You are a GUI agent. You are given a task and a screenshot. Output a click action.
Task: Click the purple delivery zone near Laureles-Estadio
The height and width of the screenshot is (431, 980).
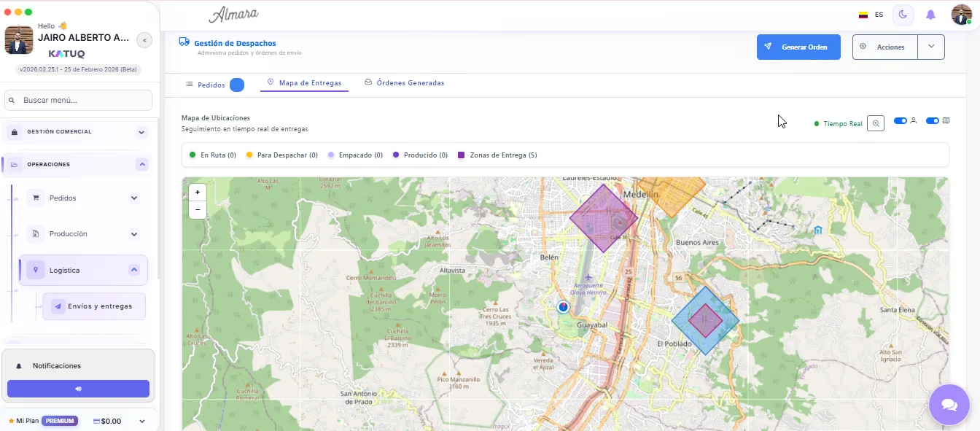tap(603, 218)
